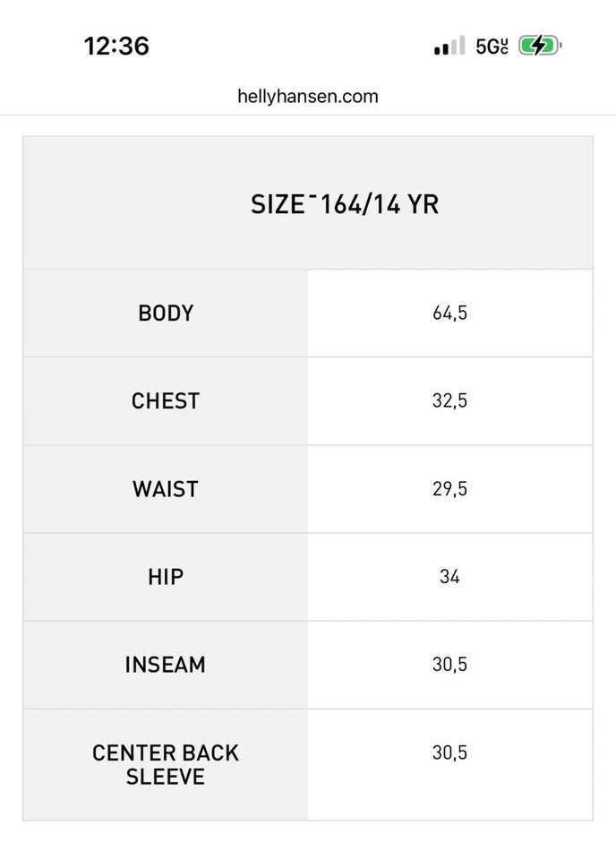Tap the 12:36 clock in status bar
616x860 pixels.
point(116,46)
